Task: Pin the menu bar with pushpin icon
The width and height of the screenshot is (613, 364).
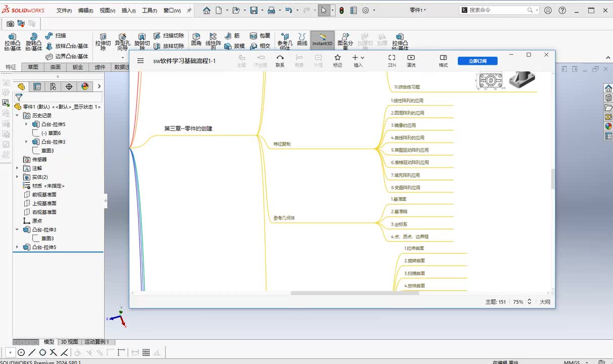Action: coord(189,10)
